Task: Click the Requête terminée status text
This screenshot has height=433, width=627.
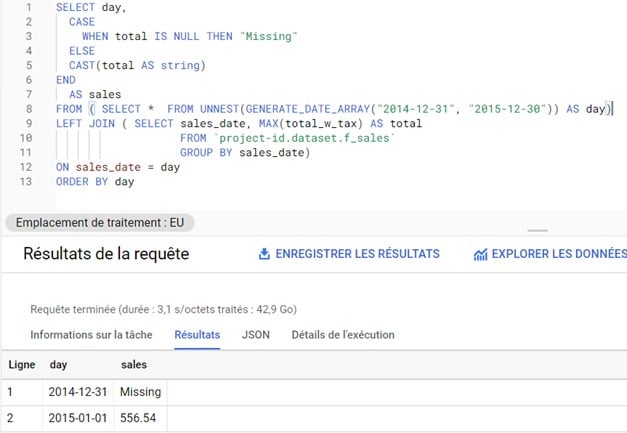Action: (164, 309)
